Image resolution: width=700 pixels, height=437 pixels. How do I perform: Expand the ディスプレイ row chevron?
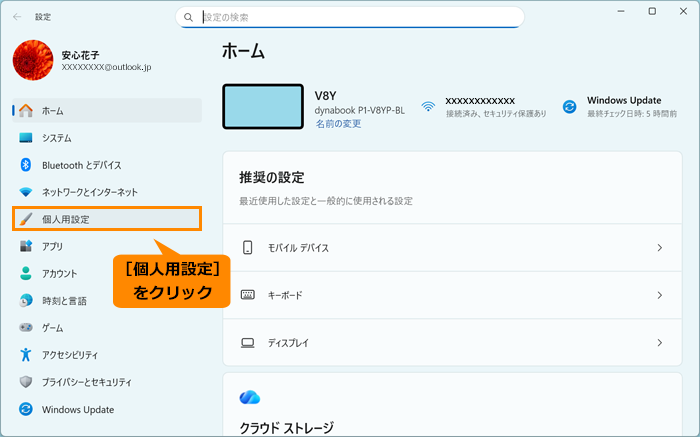[659, 342]
